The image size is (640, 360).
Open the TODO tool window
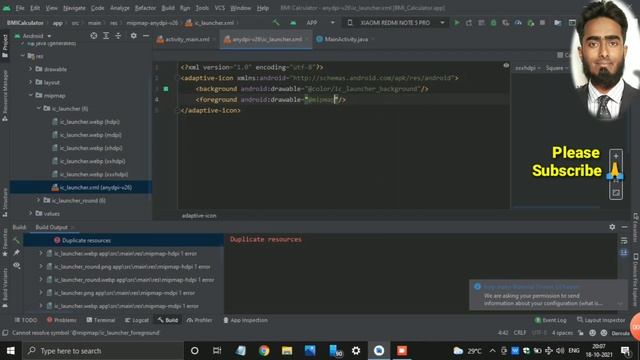[26, 320]
